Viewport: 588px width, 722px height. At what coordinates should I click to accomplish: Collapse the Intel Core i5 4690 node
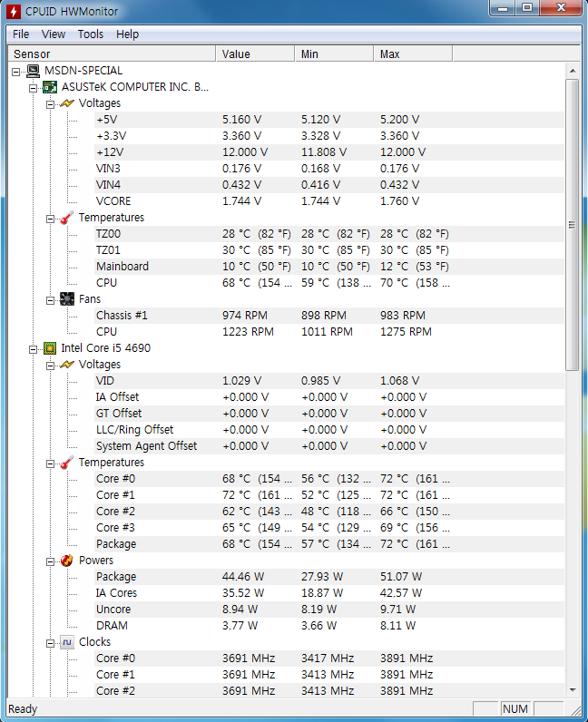click(34, 348)
